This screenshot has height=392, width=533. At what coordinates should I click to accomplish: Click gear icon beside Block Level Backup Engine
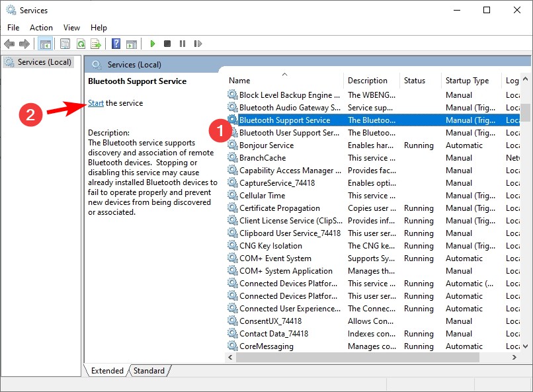233,95
